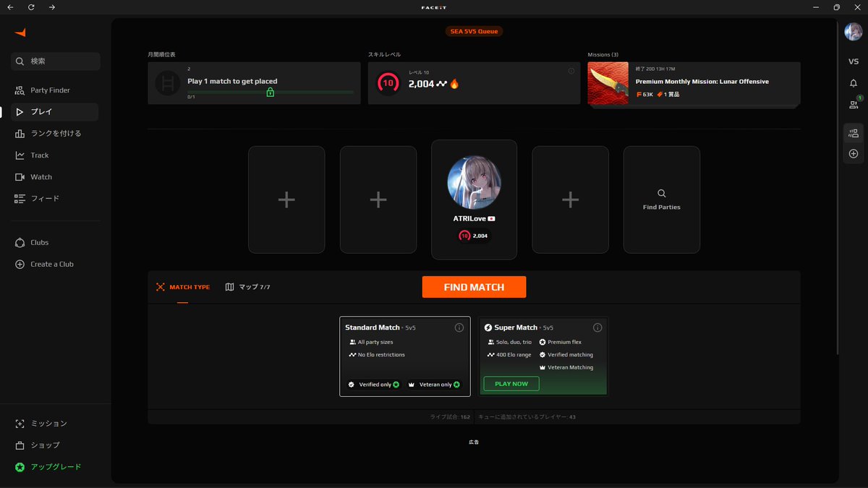
Task: Click the ライブ試合: 162 status text
Action: tap(450, 417)
